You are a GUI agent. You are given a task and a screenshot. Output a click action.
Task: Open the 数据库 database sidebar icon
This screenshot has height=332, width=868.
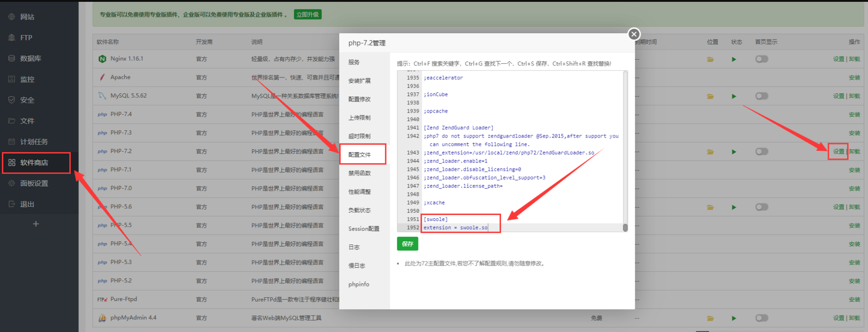point(12,58)
